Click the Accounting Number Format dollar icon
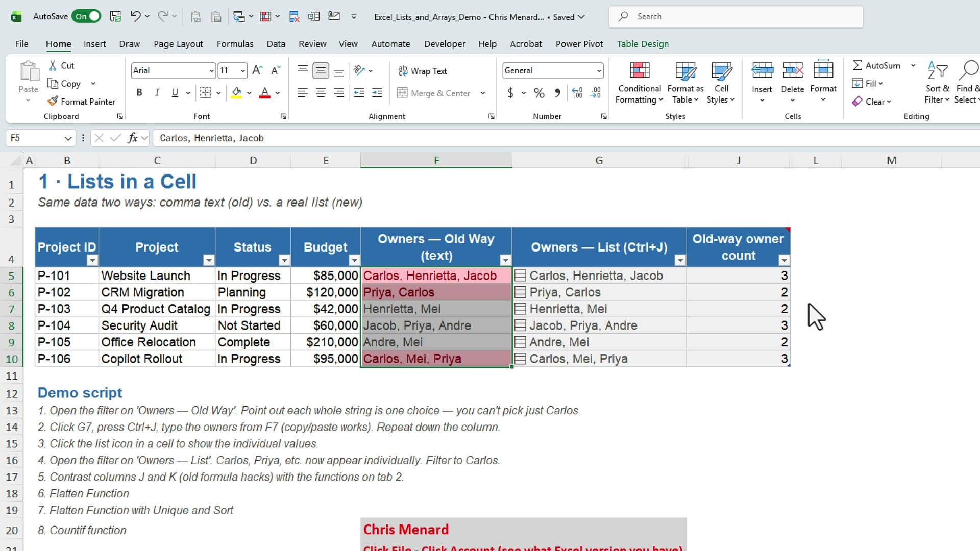This screenshot has height=551, width=980. [x=510, y=93]
